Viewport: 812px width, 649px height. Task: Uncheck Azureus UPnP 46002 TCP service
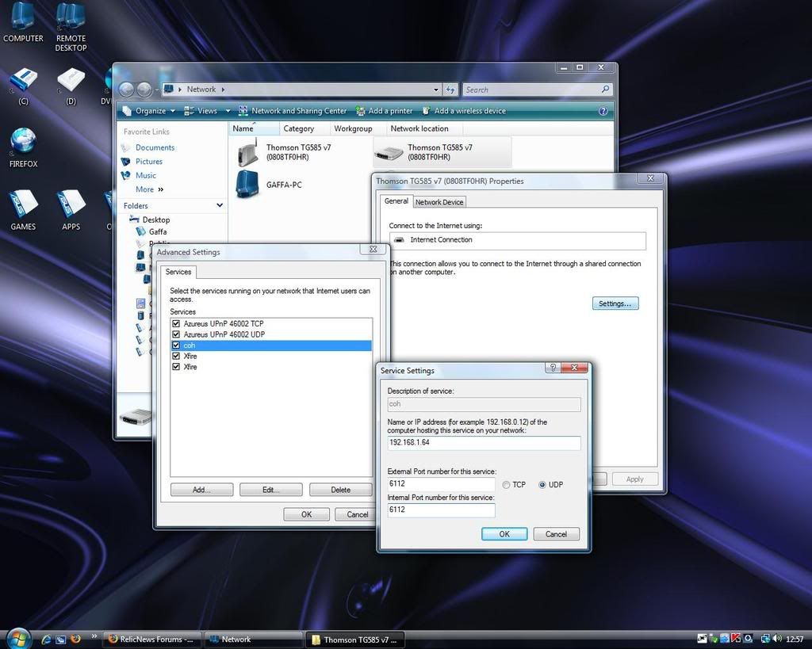176,323
